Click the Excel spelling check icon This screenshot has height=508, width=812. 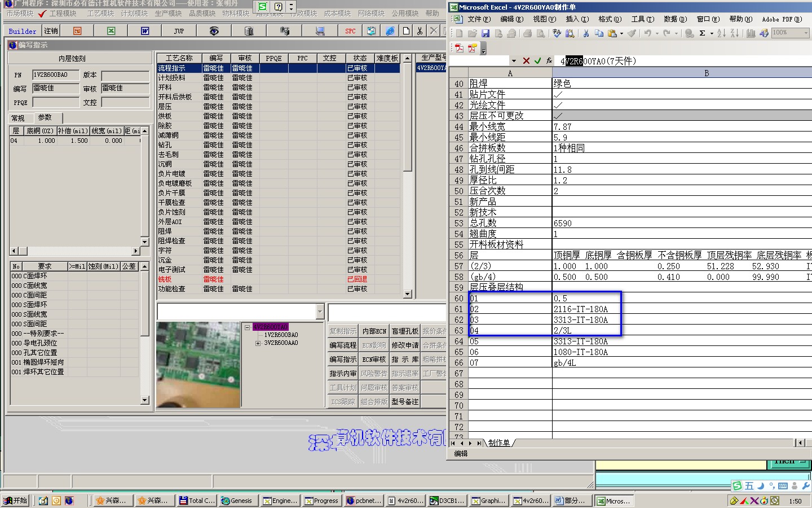pos(557,33)
